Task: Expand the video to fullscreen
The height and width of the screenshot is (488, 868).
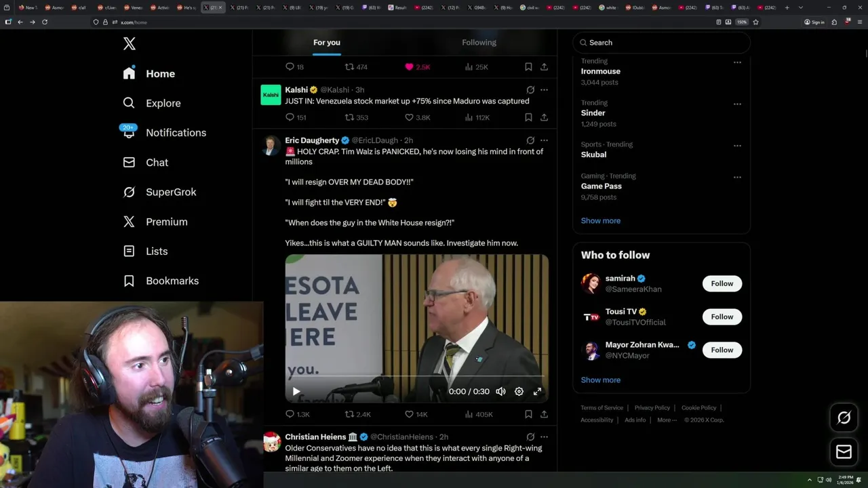Action: click(x=538, y=391)
